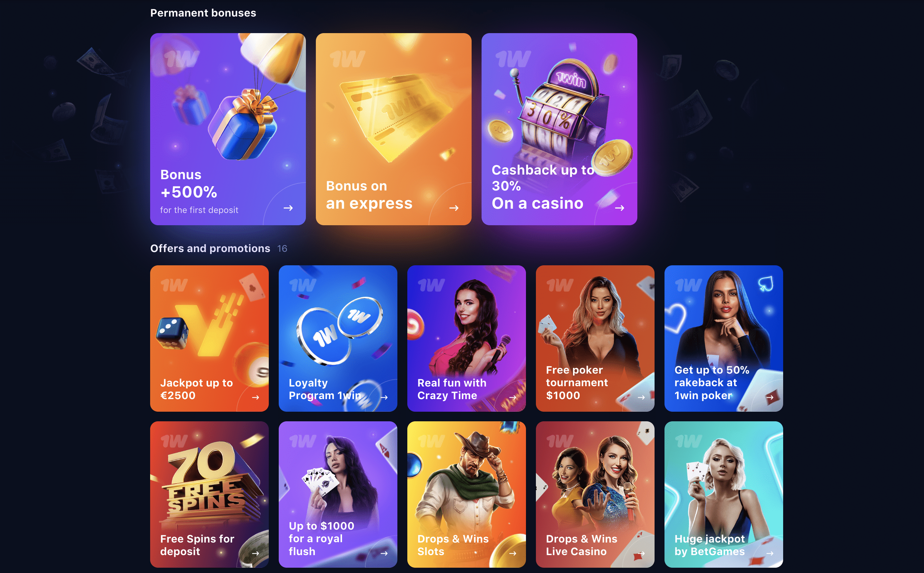Click the Offers and promotions heading
The height and width of the screenshot is (573, 924).
210,248
